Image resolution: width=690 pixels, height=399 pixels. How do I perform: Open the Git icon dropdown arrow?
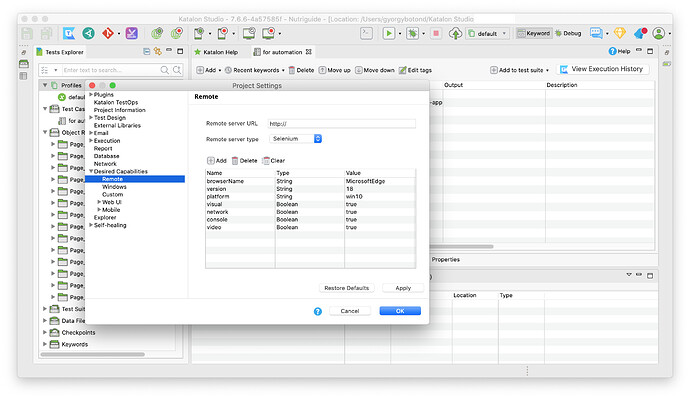[x=119, y=34]
